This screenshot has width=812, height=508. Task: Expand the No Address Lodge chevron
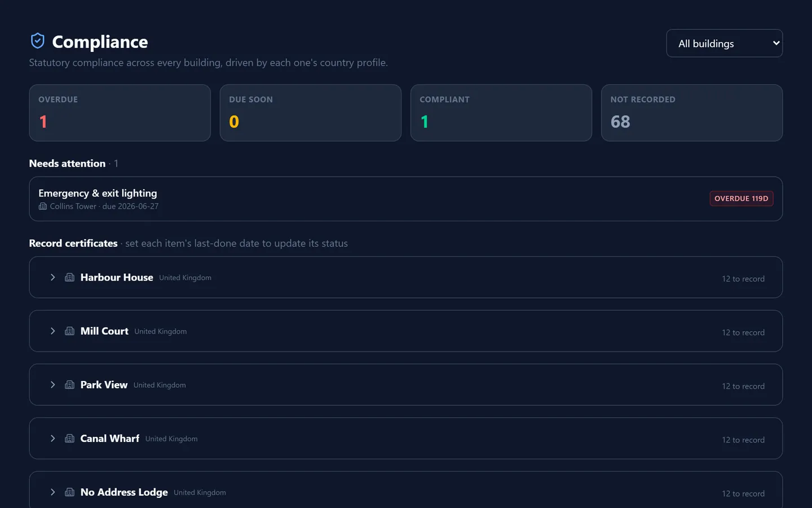click(x=52, y=492)
